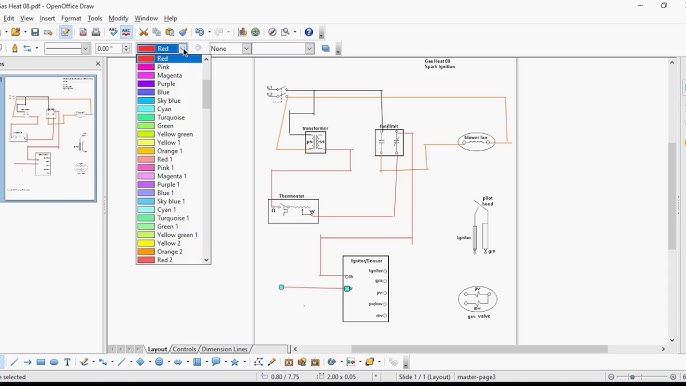Viewport: 686px width, 386px height.
Task: Select the Line drawing tool
Action: tap(14, 362)
